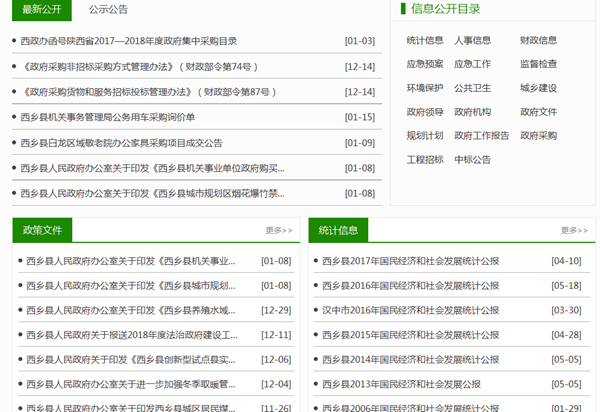Image resolution: width=600 pixels, height=412 pixels.
Task: Open 应急预案 category
Action: [425, 64]
